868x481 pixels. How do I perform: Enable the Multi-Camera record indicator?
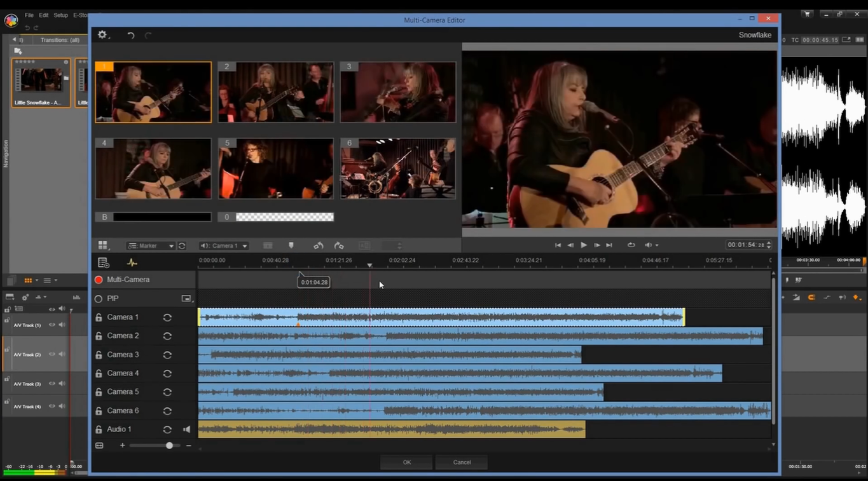(x=99, y=279)
